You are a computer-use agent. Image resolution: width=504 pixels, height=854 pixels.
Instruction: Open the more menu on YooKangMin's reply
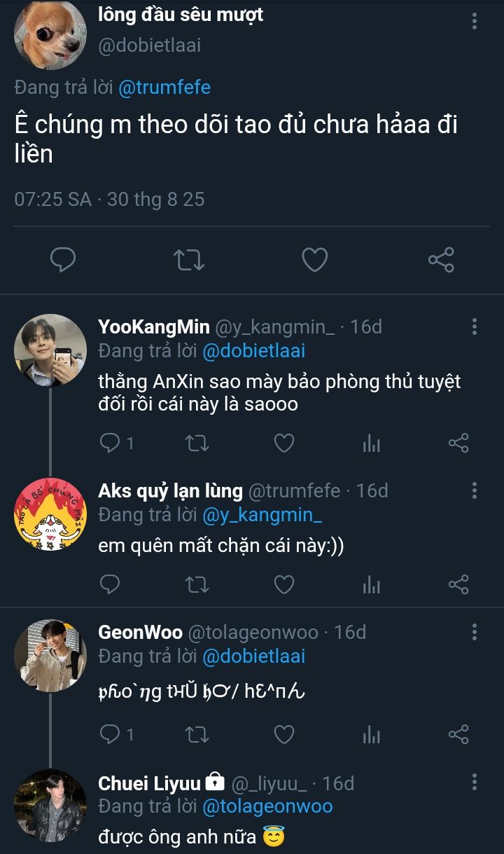click(x=475, y=326)
